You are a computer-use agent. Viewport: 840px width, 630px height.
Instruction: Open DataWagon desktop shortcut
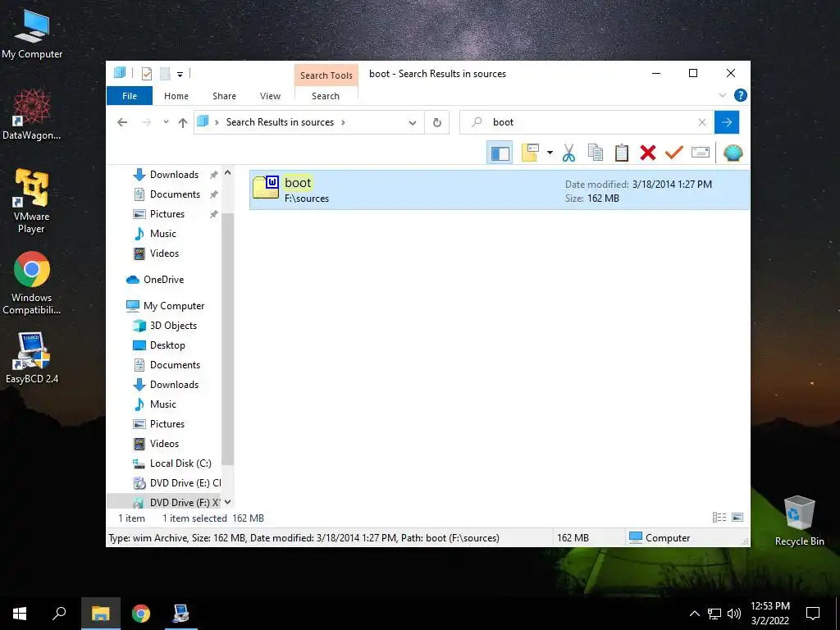click(x=32, y=115)
